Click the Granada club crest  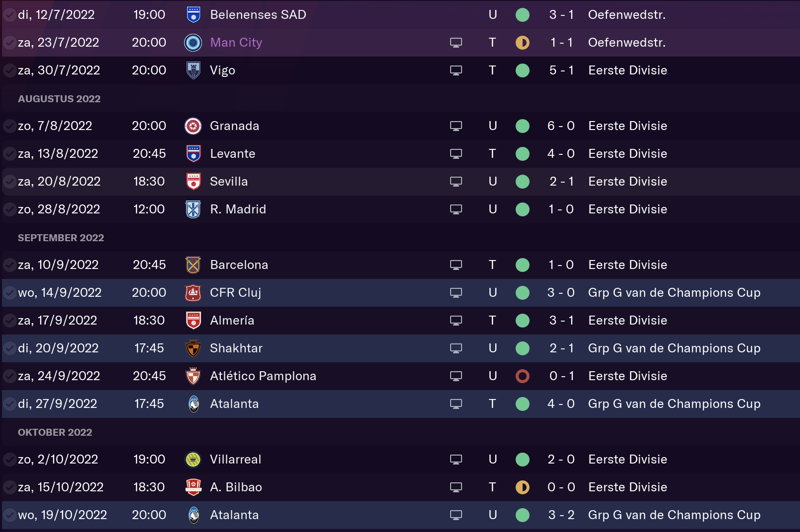point(193,126)
